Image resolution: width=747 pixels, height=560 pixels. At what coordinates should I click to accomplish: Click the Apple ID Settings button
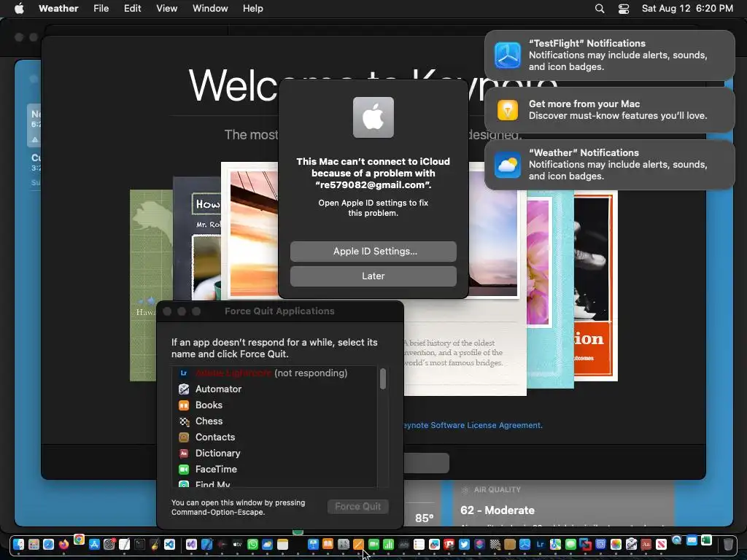373,252
